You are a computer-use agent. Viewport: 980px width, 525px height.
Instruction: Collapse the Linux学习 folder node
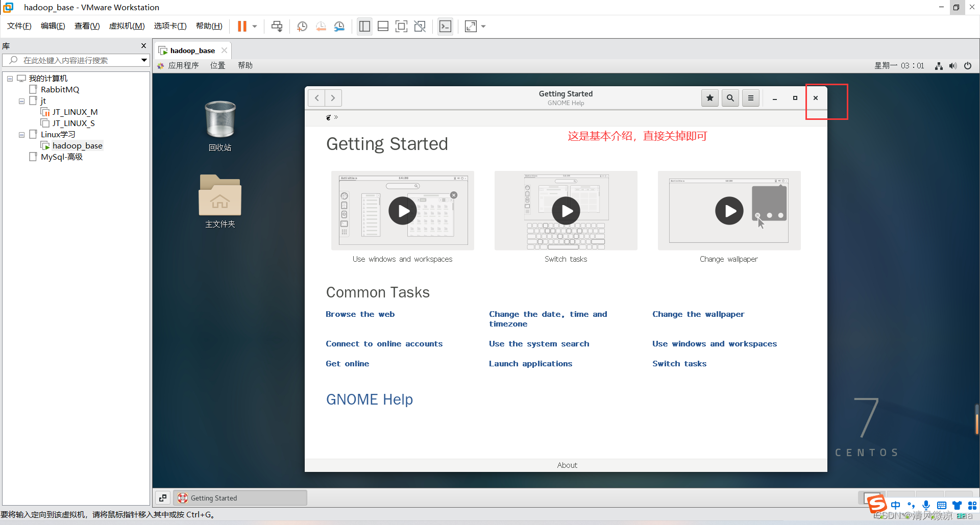[x=21, y=135]
